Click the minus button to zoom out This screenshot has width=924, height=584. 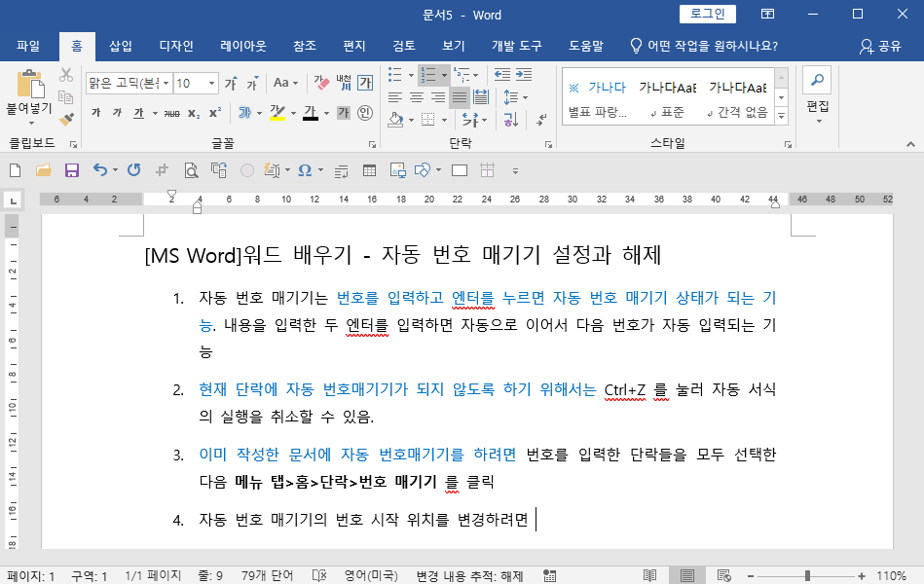click(x=751, y=576)
